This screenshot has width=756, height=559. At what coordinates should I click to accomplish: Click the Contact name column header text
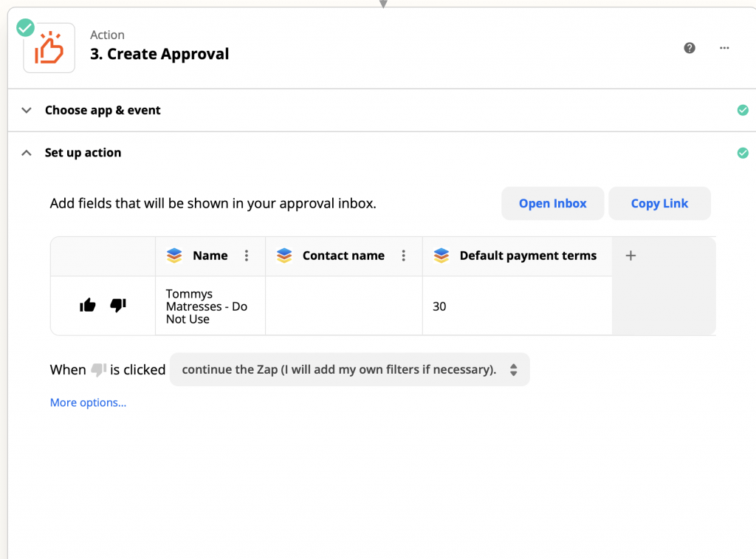click(x=344, y=256)
